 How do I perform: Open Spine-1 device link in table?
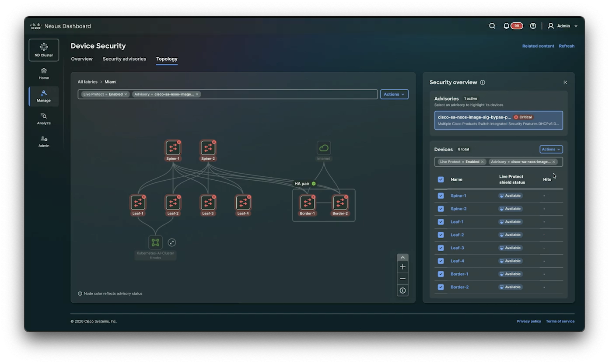coord(458,196)
